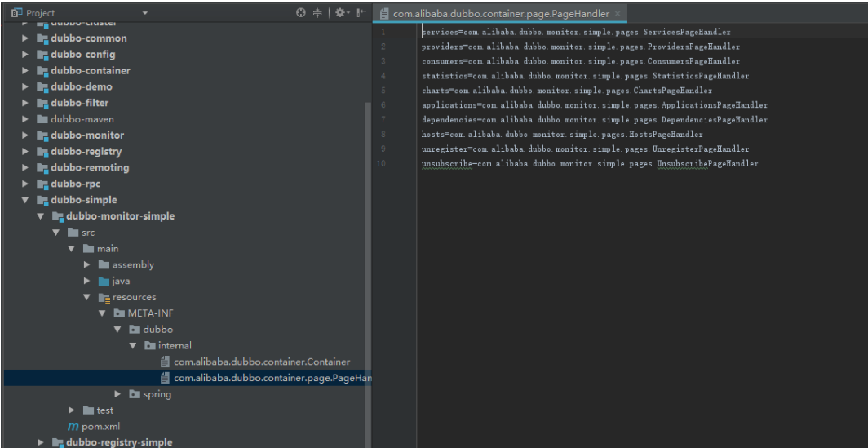This screenshot has height=448, width=868.
Task: Select the PageHandler editor tab
Action: [x=500, y=13]
